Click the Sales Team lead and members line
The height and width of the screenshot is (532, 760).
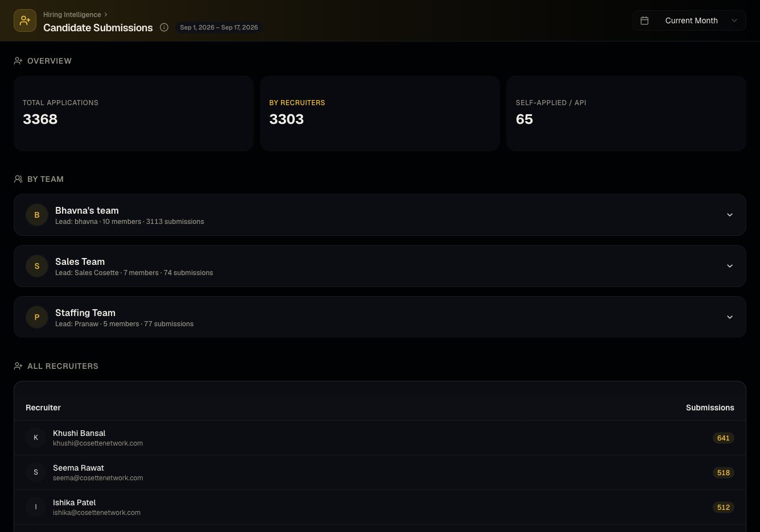pos(134,273)
